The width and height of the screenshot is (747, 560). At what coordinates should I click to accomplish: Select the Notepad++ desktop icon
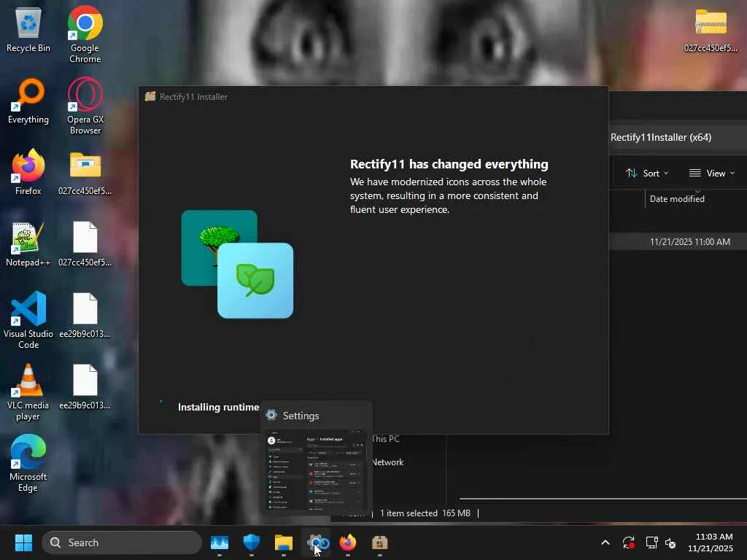coord(28,244)
